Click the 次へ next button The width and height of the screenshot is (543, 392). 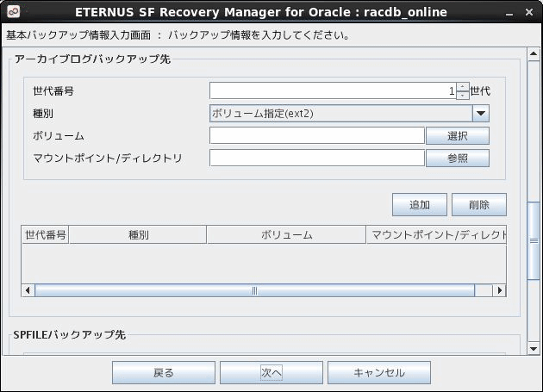tap(271, 372)
